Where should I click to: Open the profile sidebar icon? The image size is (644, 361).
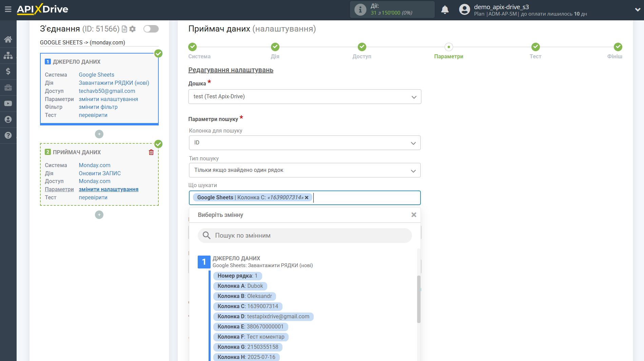point(8,119)
